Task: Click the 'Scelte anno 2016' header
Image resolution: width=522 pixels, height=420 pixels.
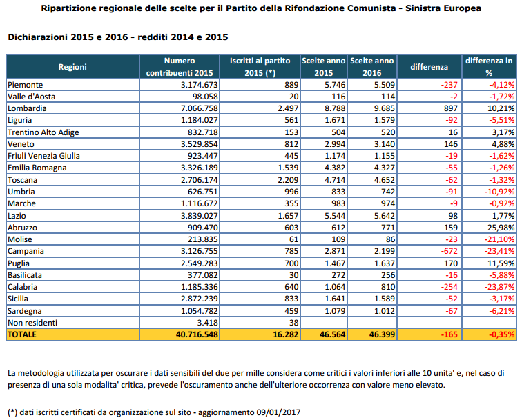Action: click(372, 67)
